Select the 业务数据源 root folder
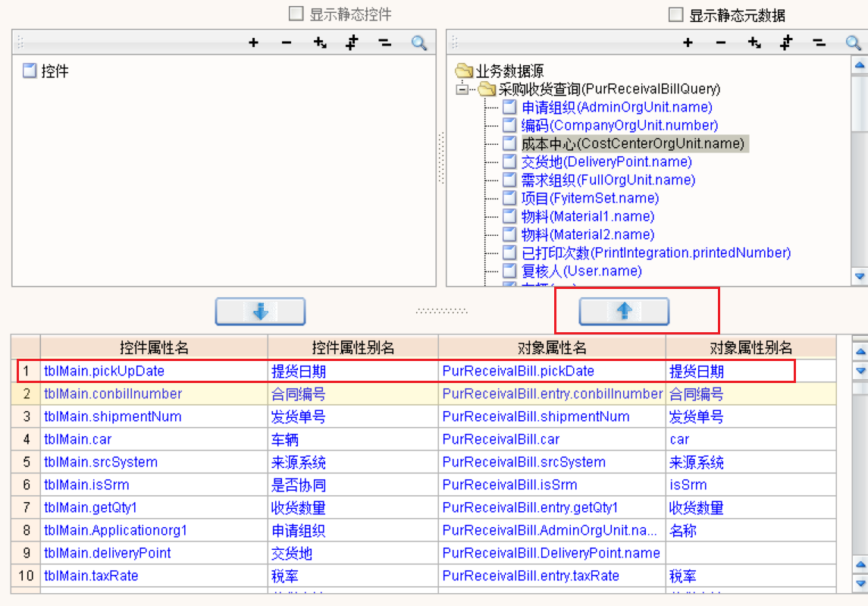Screen dimensions: 868x606 [x=509, y=71]
